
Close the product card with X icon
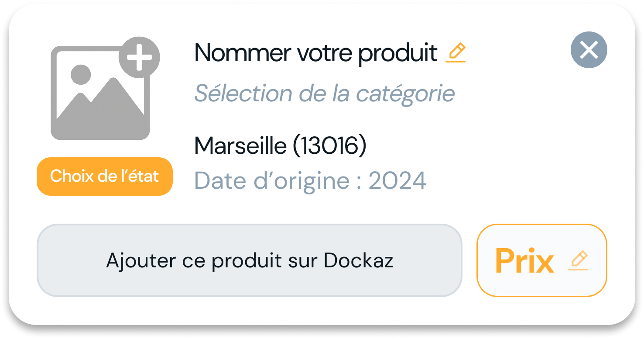point(589,50)
